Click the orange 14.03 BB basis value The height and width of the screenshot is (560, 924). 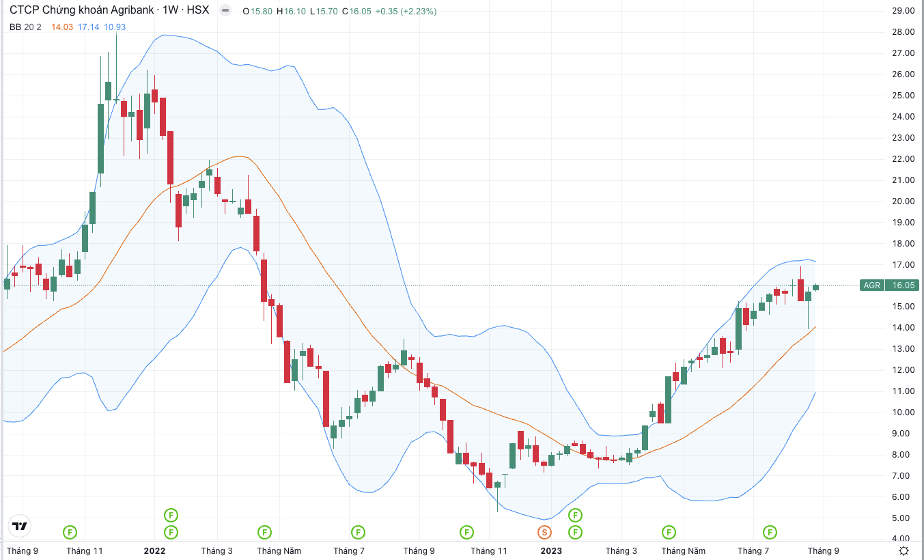tap(62, 27)
